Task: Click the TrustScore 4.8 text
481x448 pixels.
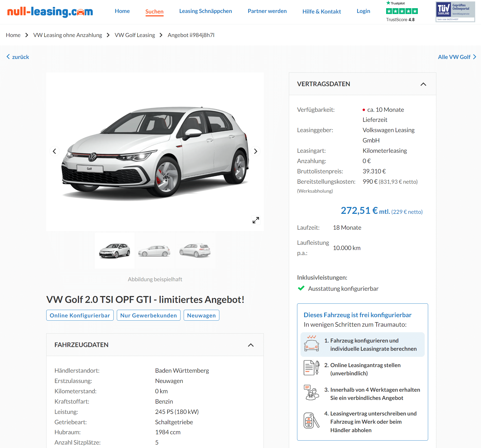Action: [x=400, y=20]
